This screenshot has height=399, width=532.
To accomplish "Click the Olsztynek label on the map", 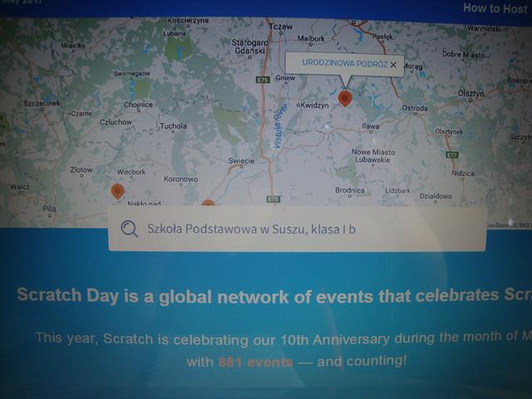I will click(x=449, y=131).
